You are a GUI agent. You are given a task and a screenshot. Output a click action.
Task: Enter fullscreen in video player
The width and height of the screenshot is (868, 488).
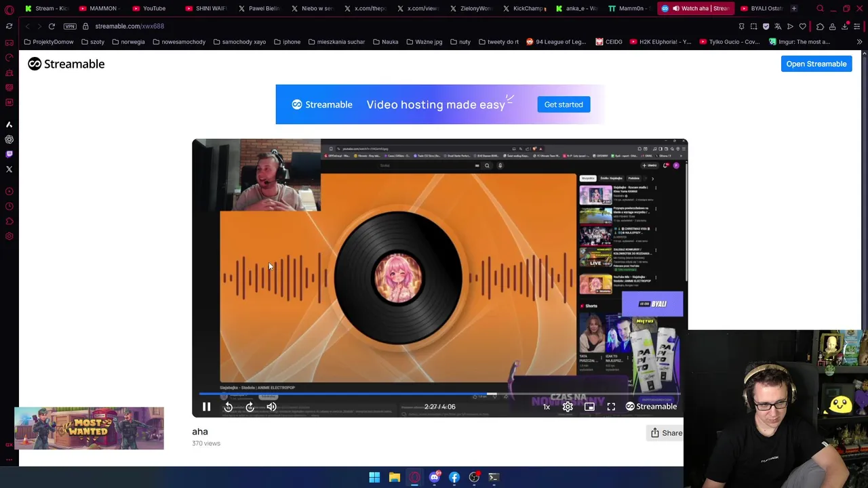[611, 407]
